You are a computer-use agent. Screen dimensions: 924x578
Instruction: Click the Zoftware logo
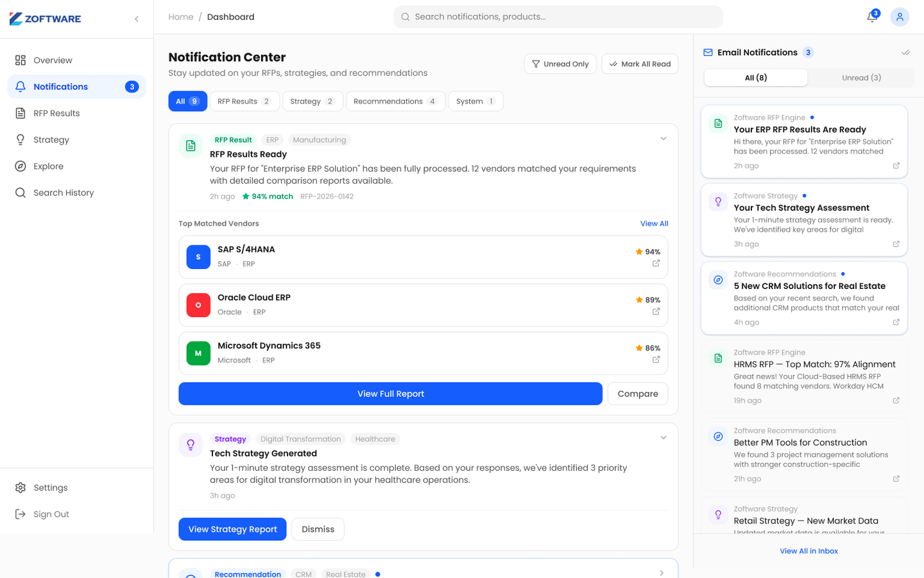point(45,19)
